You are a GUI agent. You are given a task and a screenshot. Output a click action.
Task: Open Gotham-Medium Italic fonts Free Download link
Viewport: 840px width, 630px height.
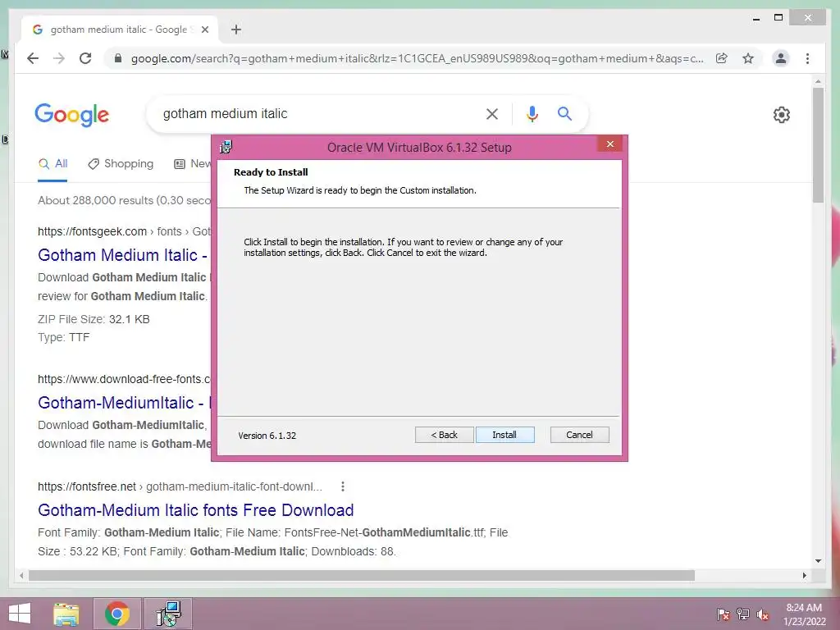click(x=195, y=510)
